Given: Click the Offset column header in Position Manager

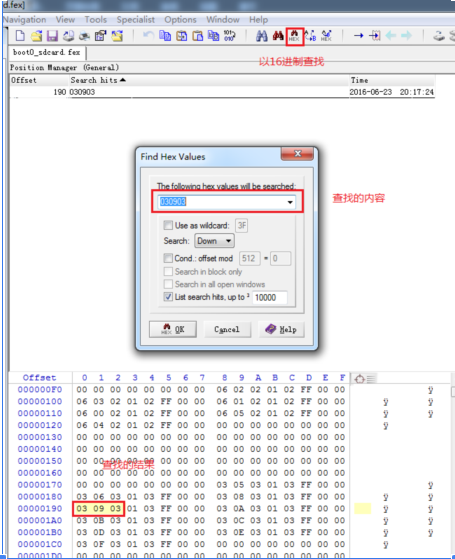Looking at the screenshot, I should point(24,80).
